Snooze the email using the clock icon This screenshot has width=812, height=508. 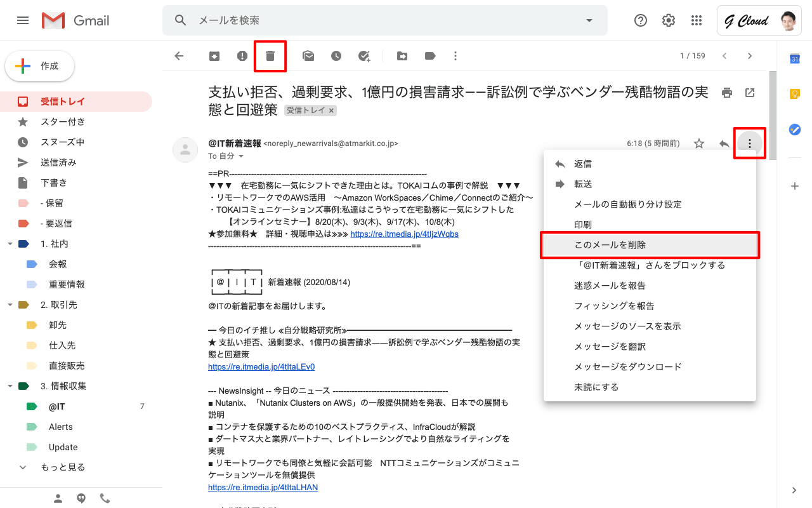336,56
